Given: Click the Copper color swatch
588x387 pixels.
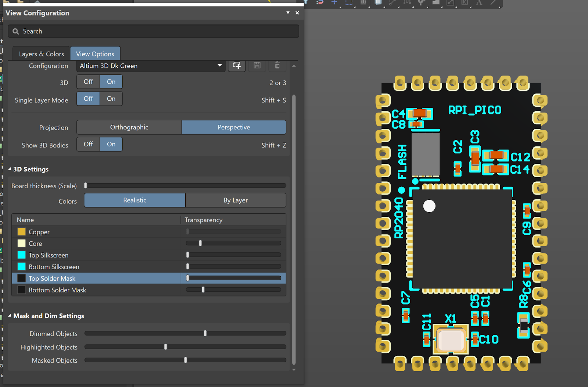Looking at the screenshot, I should click(22, 232).
